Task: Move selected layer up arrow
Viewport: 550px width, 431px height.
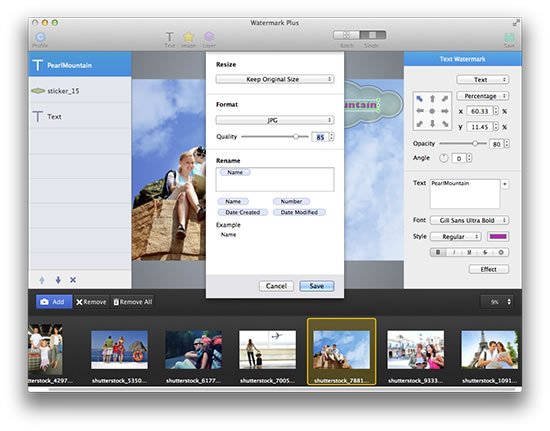Action: pyautogui.click(x=42, y=280)
